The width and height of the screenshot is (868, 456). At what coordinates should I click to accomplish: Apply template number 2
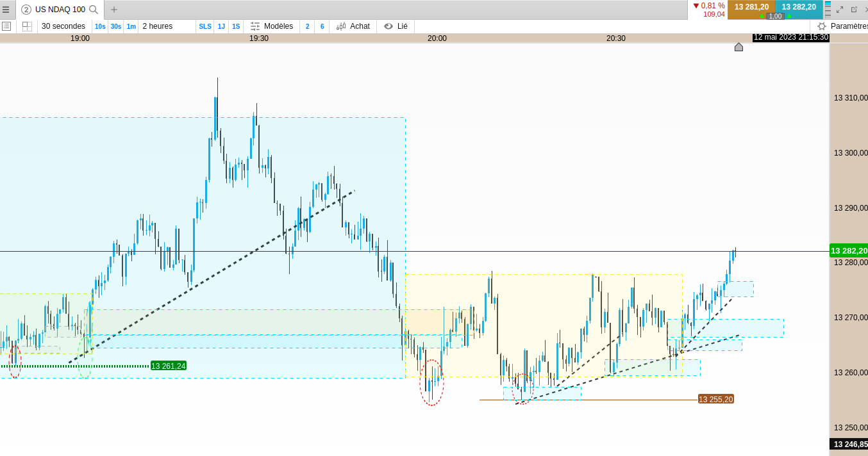click(307, 26)
